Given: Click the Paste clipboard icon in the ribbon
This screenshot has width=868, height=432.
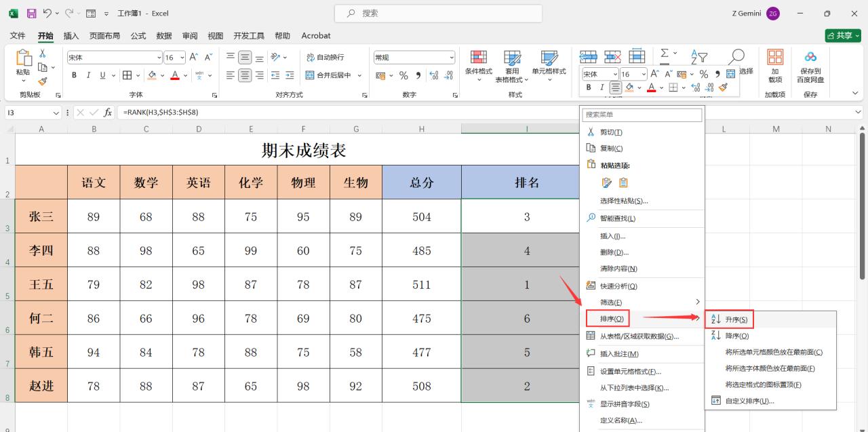Looking at the screenshot, I should coord(23,59).
